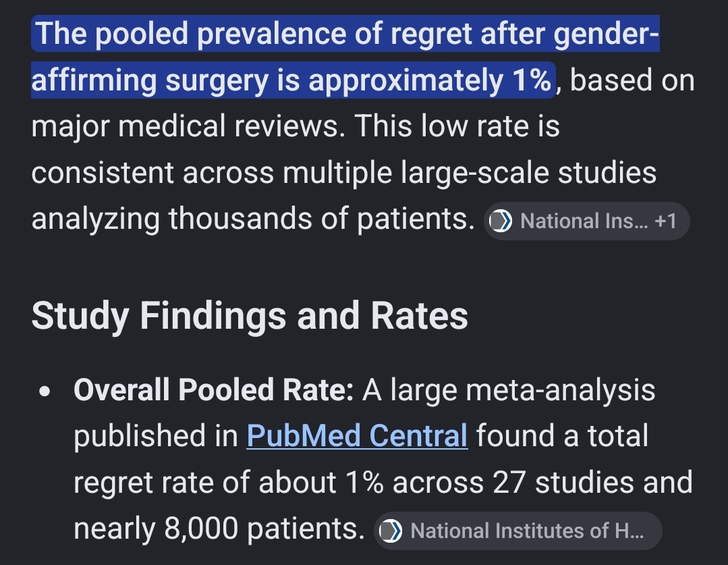Follow the PubMed Central hyperlink
The image size is (728, 565).
357,436
